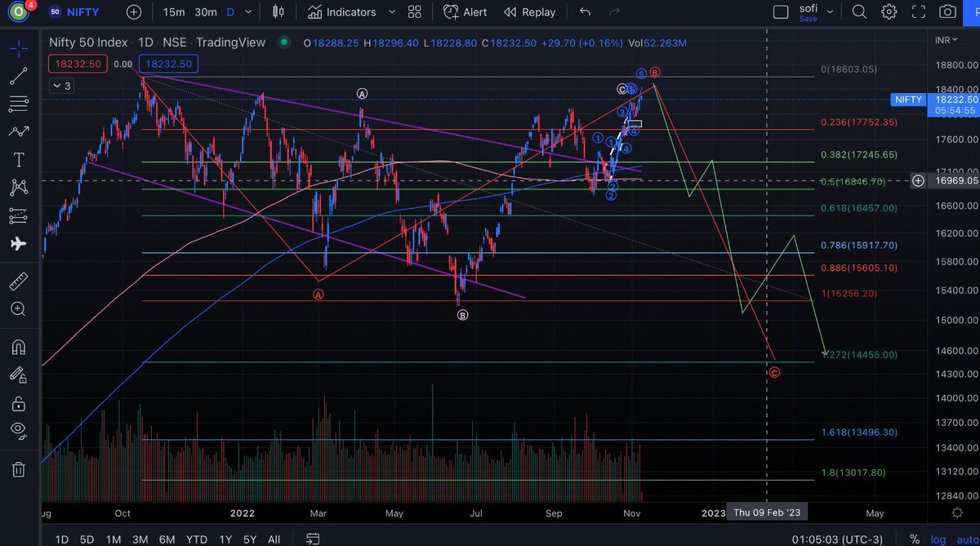Select the Fibonacci retracement lines tool

(18, 104)
